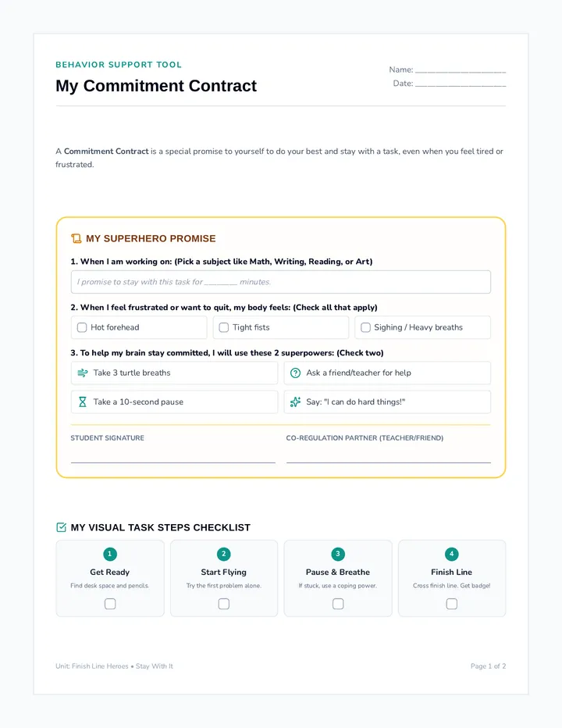Click the question mark icon for asking help

[x=295, y=373]
